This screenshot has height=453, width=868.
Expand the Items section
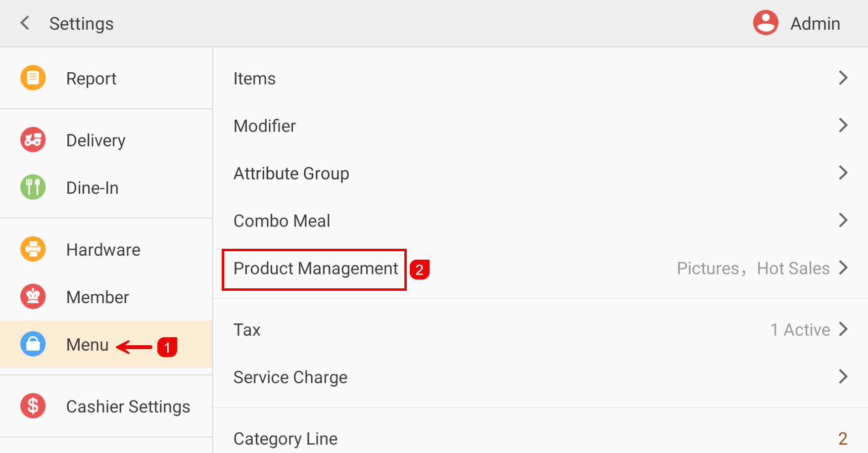tap(539, 78)
